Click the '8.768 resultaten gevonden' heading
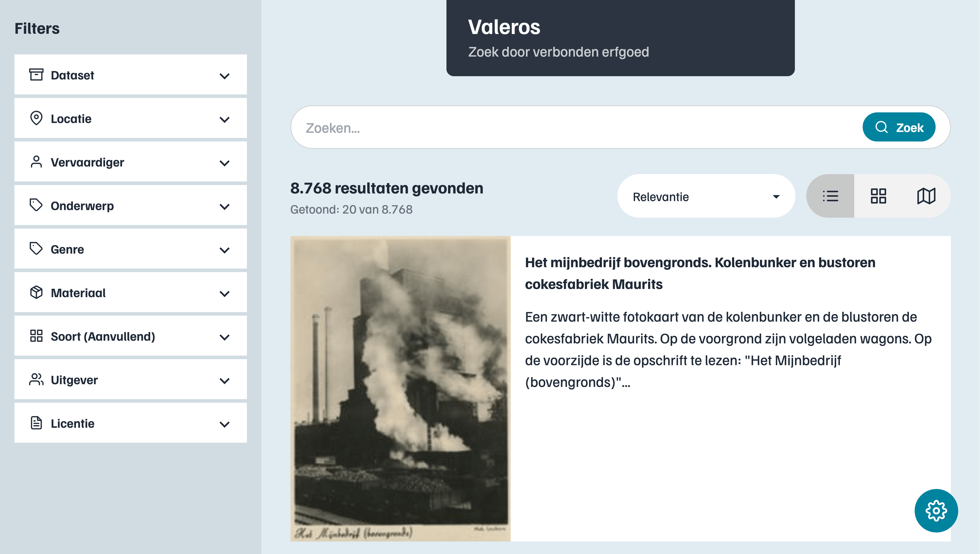Screen dimensions: 980x554 tap(387, 188)
